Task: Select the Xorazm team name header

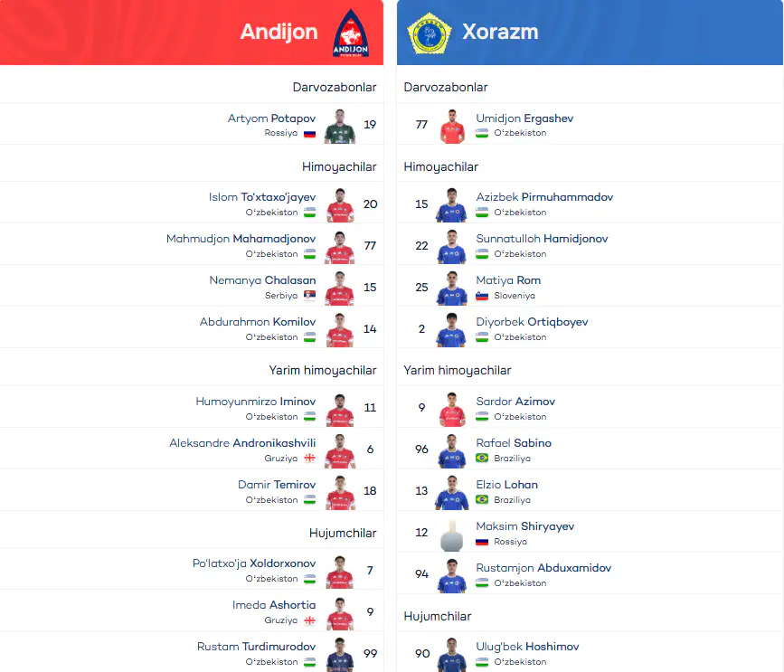Action: tap(500, 32)
